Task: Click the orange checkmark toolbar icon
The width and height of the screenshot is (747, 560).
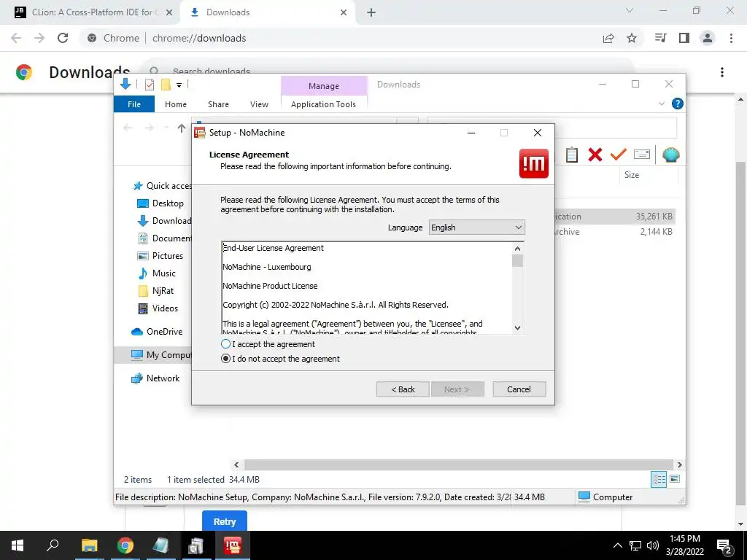Action: (x=618, y=154)
